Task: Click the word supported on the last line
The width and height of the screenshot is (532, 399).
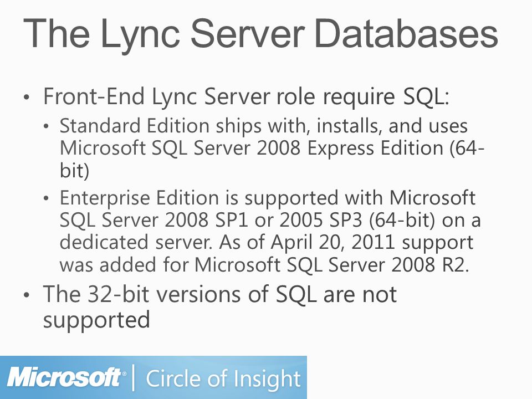Action: pyautogui.click(x=96, y=320)
